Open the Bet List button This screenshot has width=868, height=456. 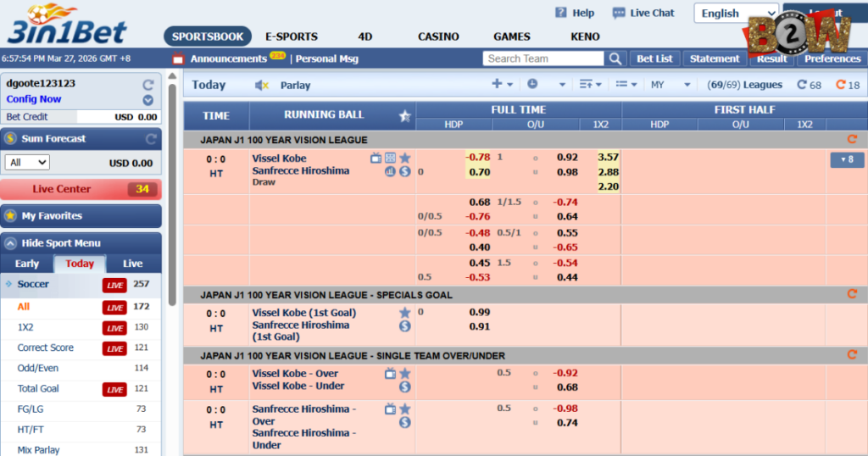pyautogui.click(x=654, y=58)
